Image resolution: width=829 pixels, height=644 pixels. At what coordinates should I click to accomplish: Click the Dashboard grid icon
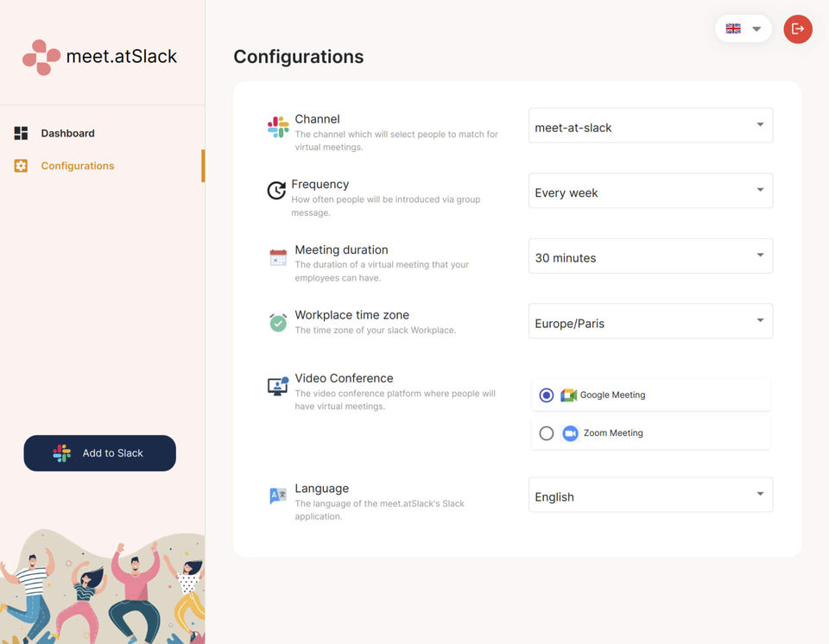(21, 133)
